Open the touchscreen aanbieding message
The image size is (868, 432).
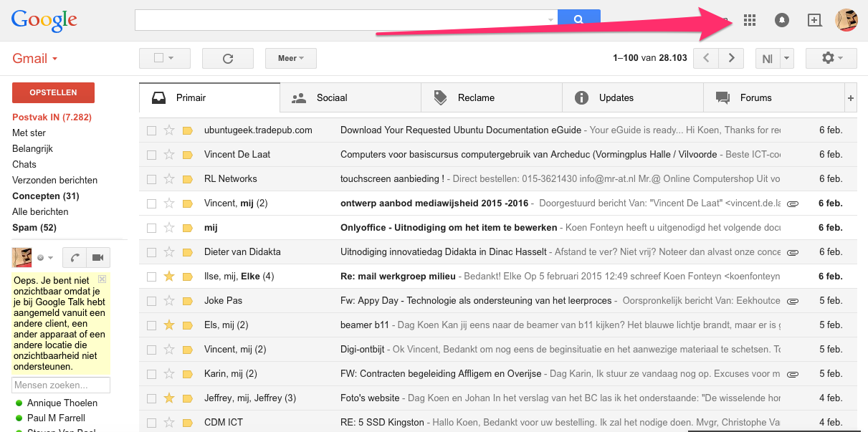497,179
